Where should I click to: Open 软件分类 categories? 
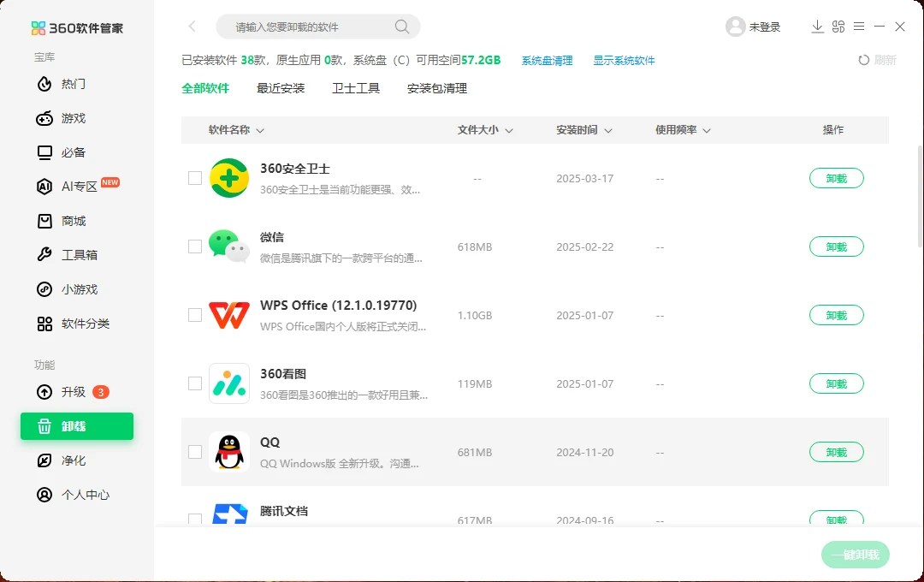click(73, 324)
